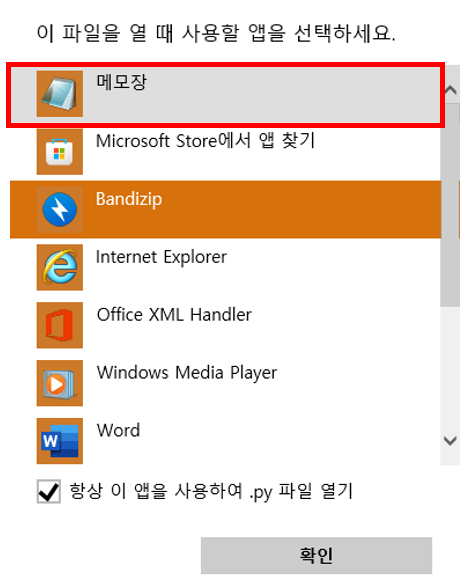Uncheck '항상 이 앱을 사용하여 .py 파일 열기'
The height and width of the screenshot is (584, 467).
[49, 491]
